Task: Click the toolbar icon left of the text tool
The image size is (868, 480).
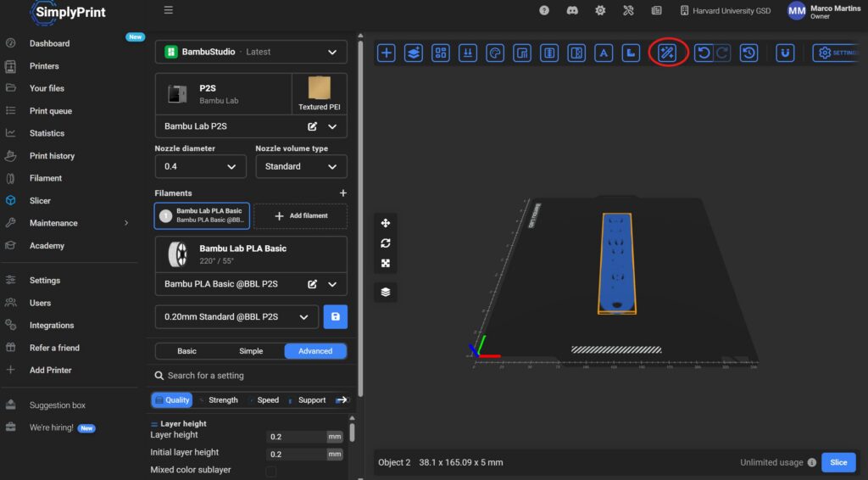Action: point(576,53)
